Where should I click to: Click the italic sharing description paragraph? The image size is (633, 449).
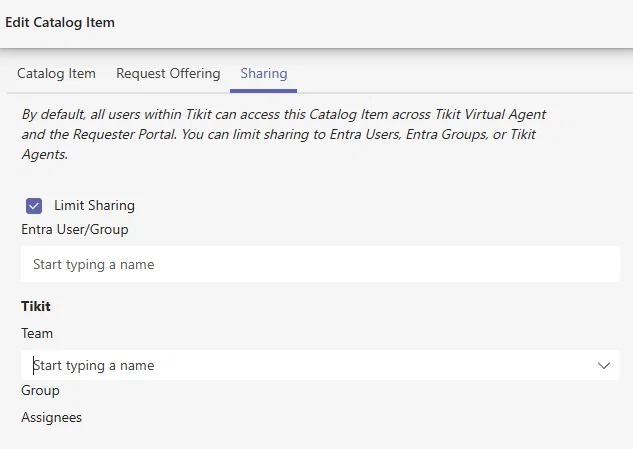pyautogui.click(x=283, y=134)
